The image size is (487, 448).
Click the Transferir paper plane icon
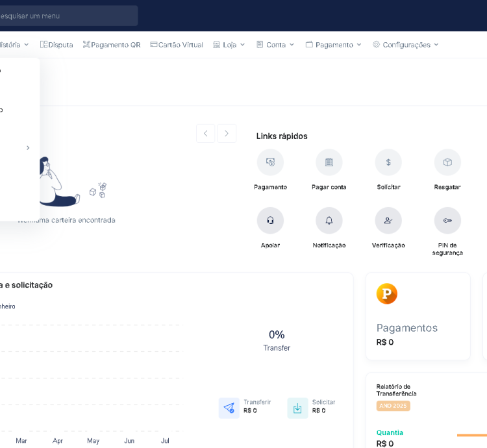click(229, 408)
